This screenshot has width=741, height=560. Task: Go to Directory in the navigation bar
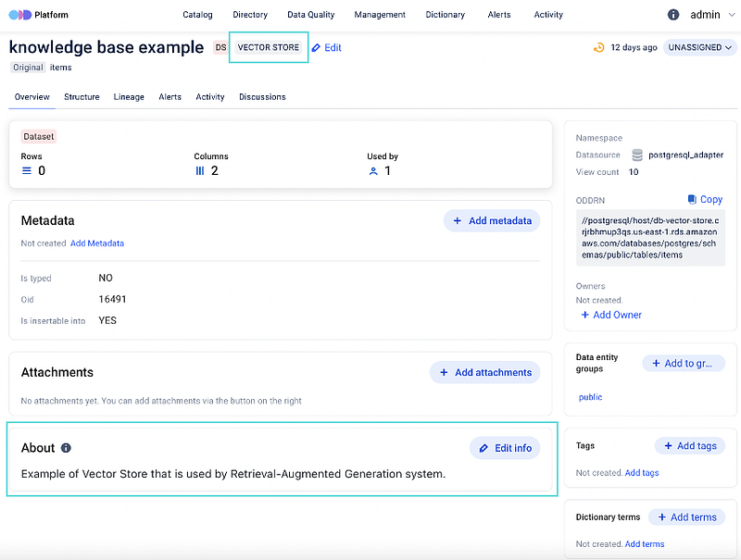pos(250,15)
